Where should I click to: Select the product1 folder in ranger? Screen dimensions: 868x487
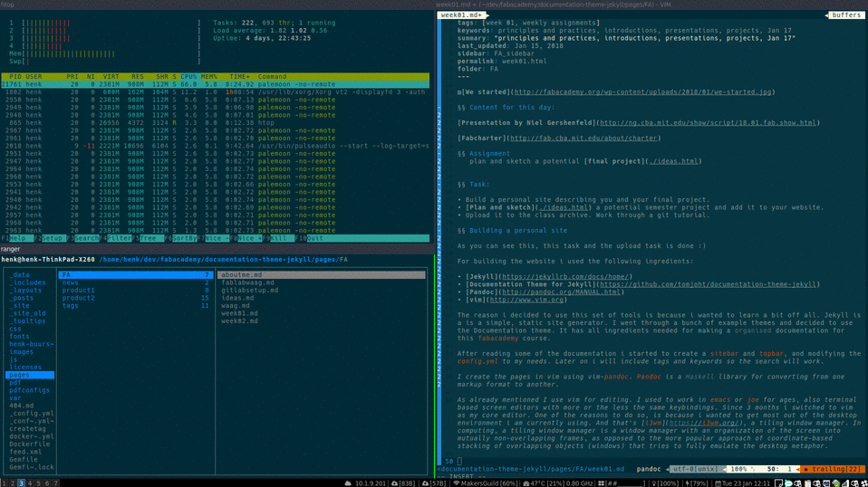tap(136, 291)
